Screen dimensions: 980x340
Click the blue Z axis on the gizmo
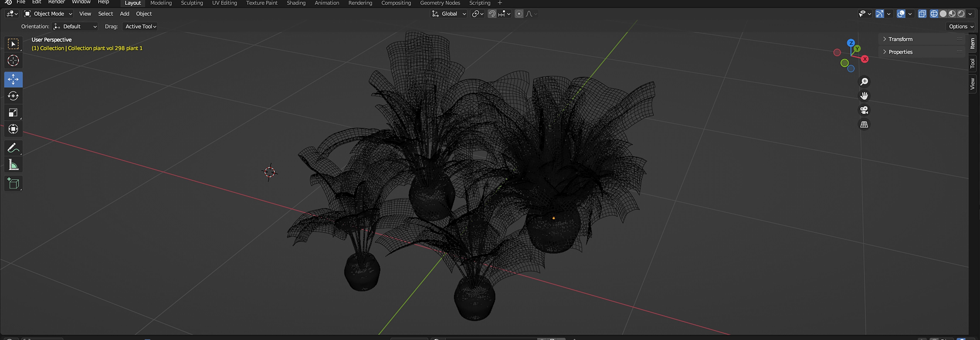[851, 43]
